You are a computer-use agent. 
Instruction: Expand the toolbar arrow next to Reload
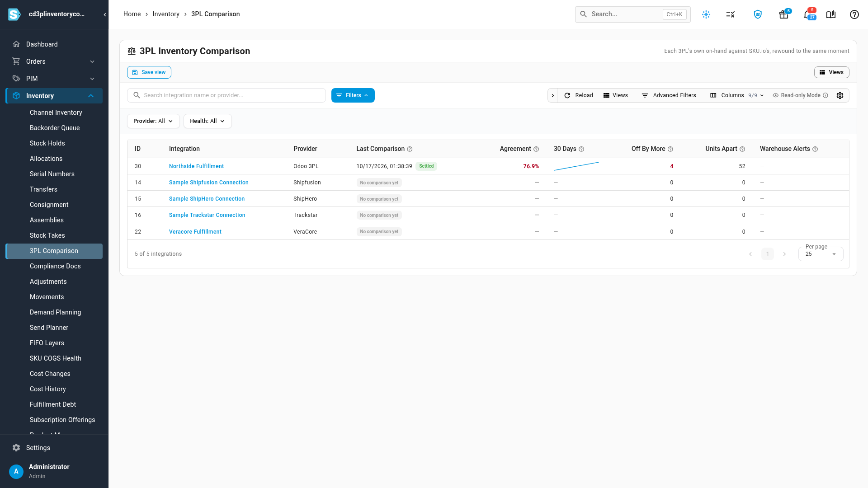(552, 95)
